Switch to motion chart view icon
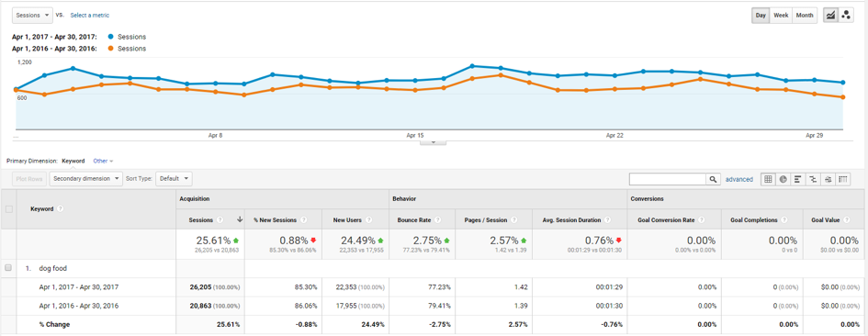 click(846, 16)
